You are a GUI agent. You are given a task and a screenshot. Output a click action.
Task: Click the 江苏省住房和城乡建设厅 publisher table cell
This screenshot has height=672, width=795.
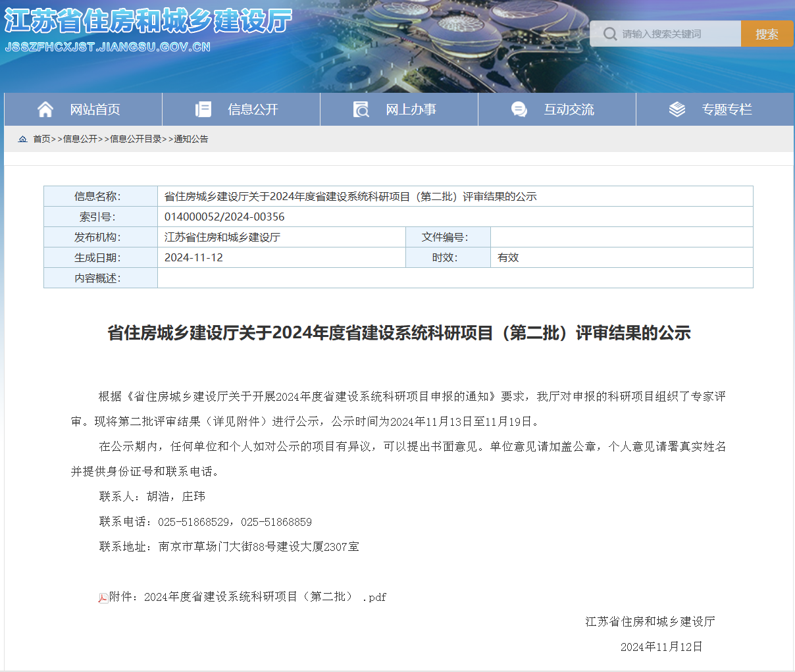pos(282,237)
